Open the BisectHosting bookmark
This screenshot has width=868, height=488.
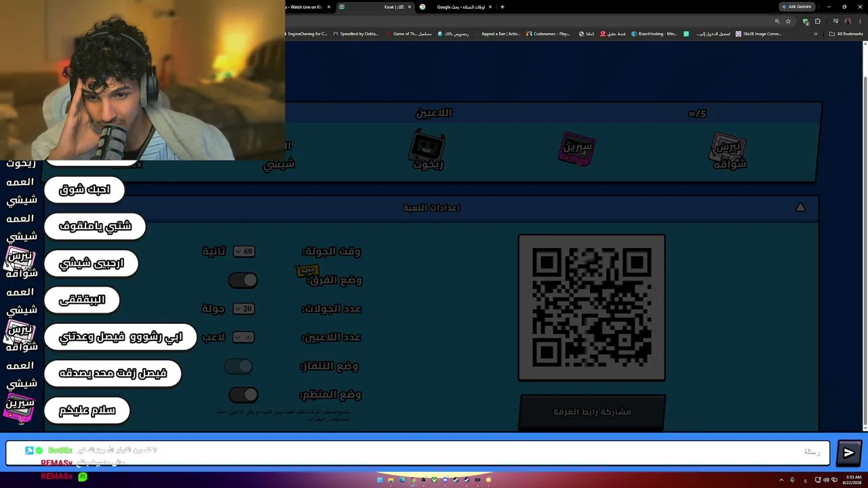[x=654, y=34]
